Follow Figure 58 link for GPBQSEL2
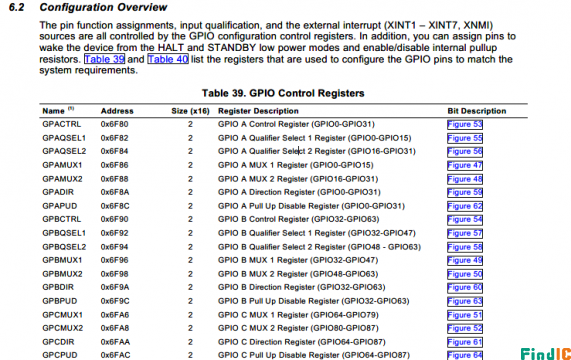The width and height of the screenshot is (571, 360). 465,247
